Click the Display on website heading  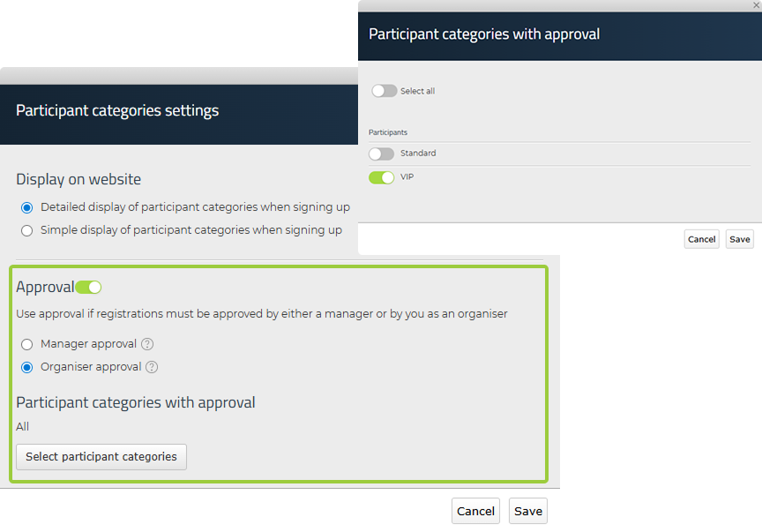click(78, 179)
